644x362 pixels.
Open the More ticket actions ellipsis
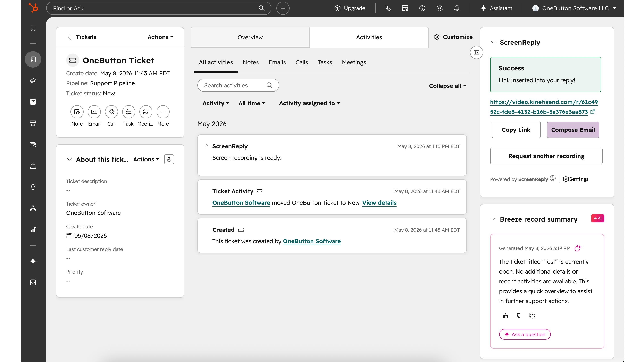point(163,112)
